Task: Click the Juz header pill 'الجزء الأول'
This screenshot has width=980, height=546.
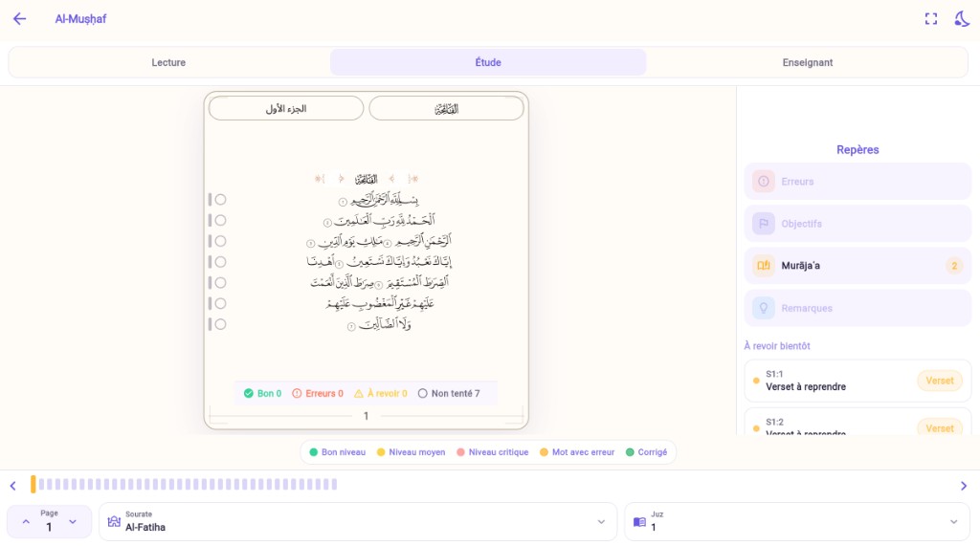Action: [285, 108]
